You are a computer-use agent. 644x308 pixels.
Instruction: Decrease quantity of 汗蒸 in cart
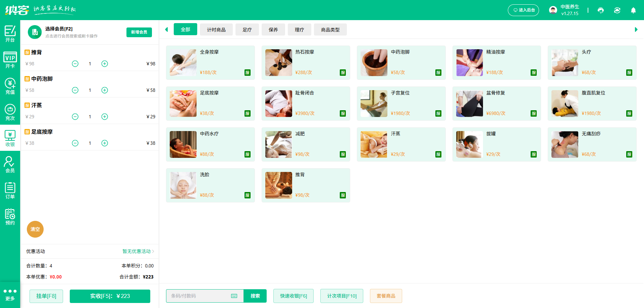click(75, 117)
